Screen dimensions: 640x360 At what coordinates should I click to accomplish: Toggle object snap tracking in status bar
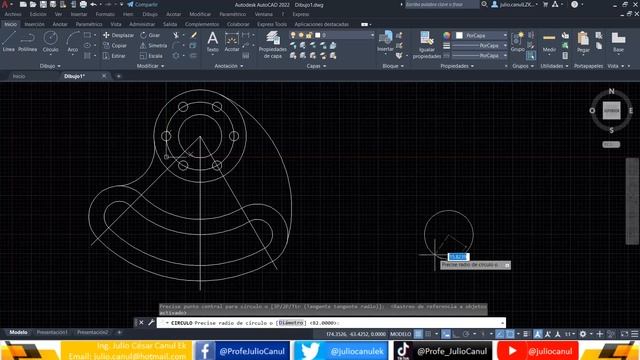(500, 334)
